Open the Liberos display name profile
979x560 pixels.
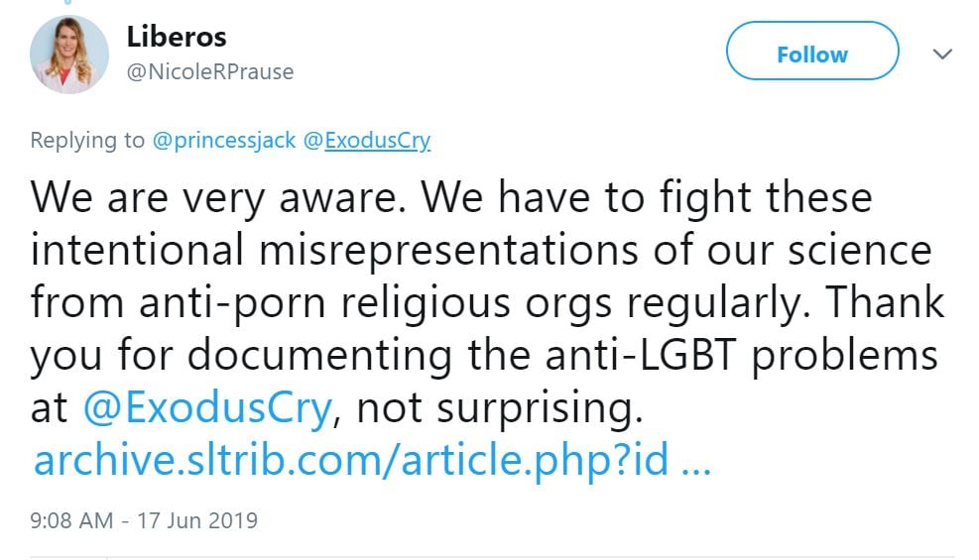coord(177,37)
